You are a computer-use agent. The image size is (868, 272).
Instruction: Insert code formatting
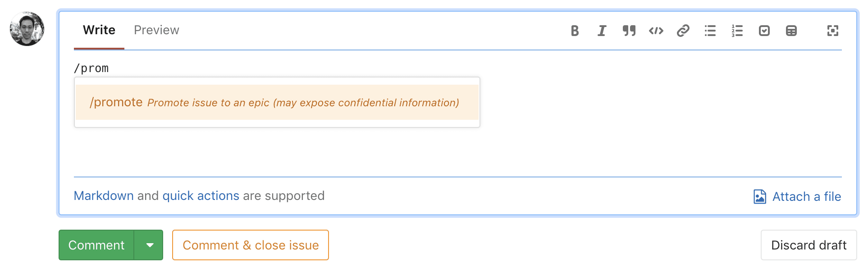(656, 31)
